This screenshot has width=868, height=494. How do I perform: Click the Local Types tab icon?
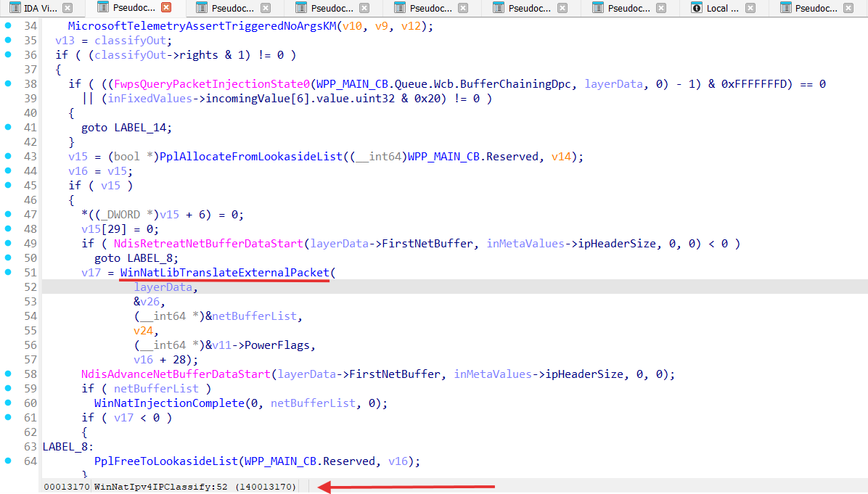point(697,8)
